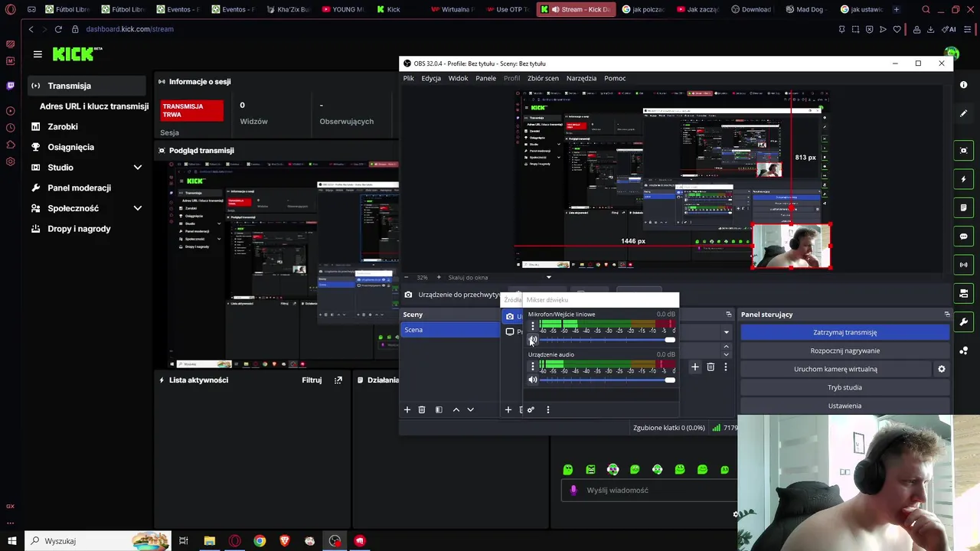This screenshot has height=551, width=980.
Task: Click Filtruj in Lista aktywności
Action: point(312,380)
